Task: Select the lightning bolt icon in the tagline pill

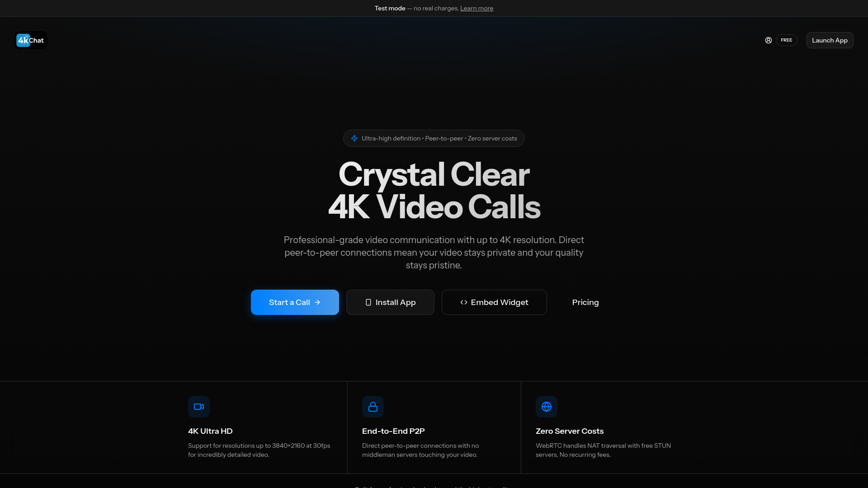Action: click(x=354, y=138)
